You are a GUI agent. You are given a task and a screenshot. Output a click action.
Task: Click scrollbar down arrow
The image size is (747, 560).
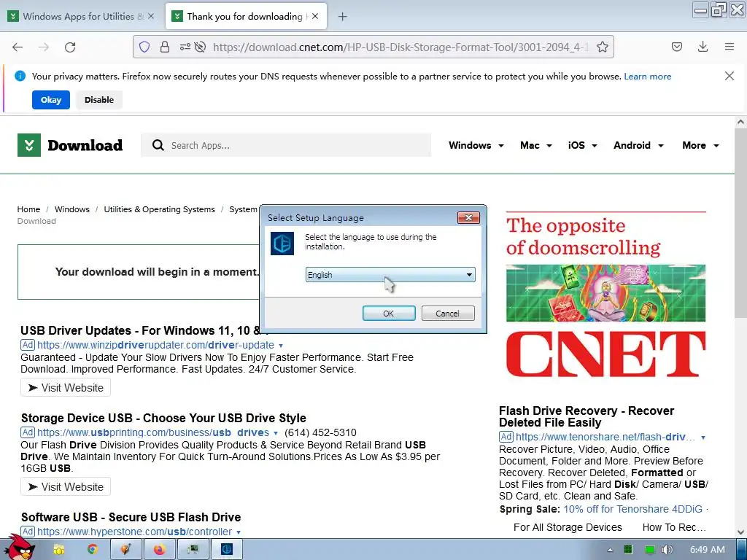point(740,532)
